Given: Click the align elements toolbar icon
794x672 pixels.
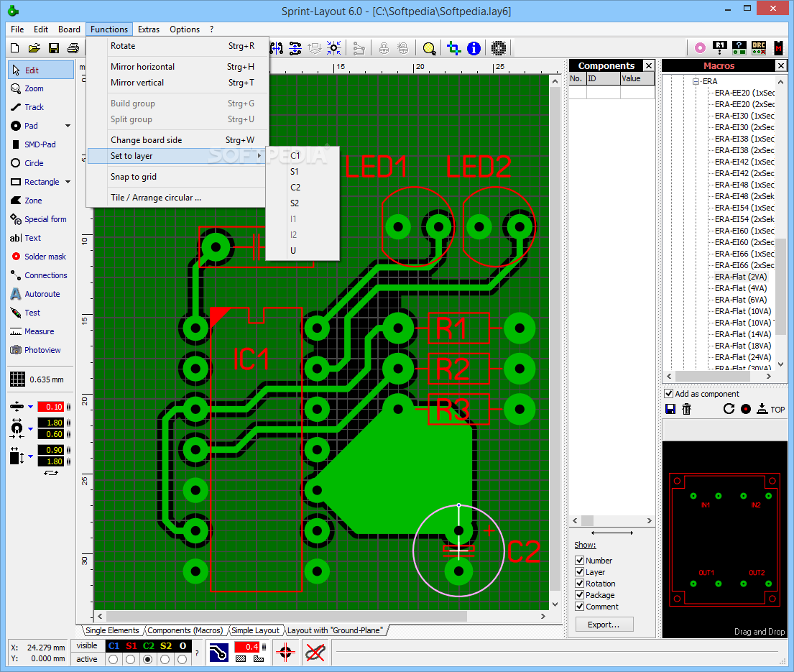Looking at the screenshot, I should pyautogui.click(x=295, y=48).
